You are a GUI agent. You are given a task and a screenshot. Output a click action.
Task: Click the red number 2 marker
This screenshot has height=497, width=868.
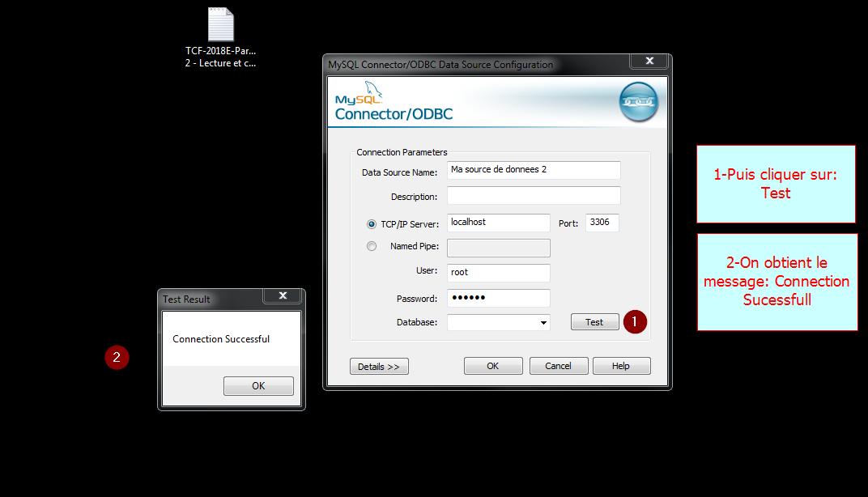(x=117, y=356)
